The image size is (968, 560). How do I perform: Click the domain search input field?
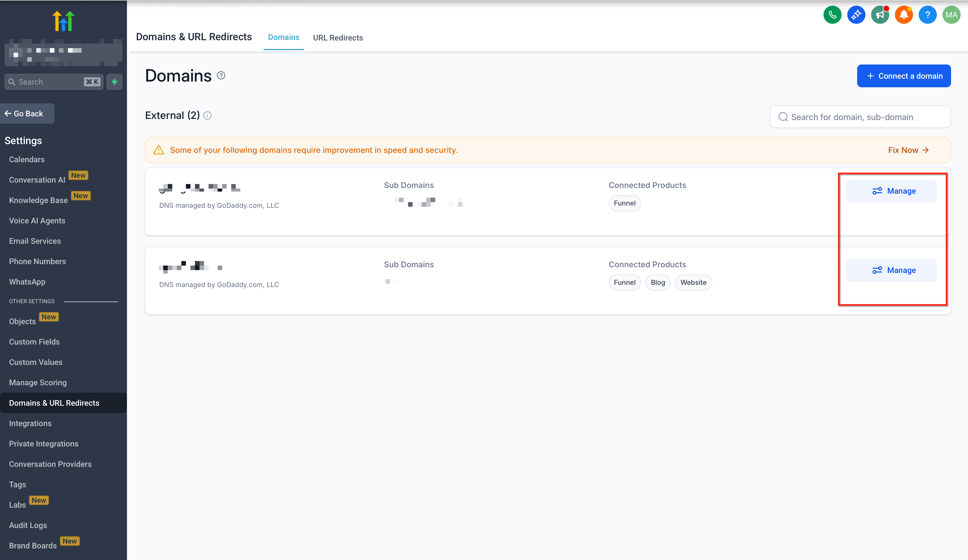[860, 117]
